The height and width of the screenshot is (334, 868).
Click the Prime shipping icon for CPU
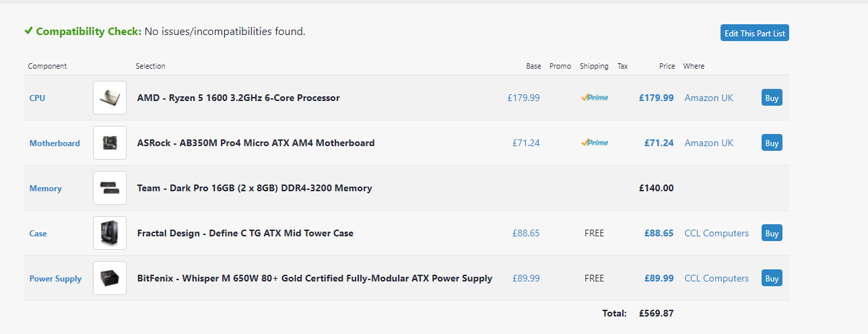click(594, 98)
